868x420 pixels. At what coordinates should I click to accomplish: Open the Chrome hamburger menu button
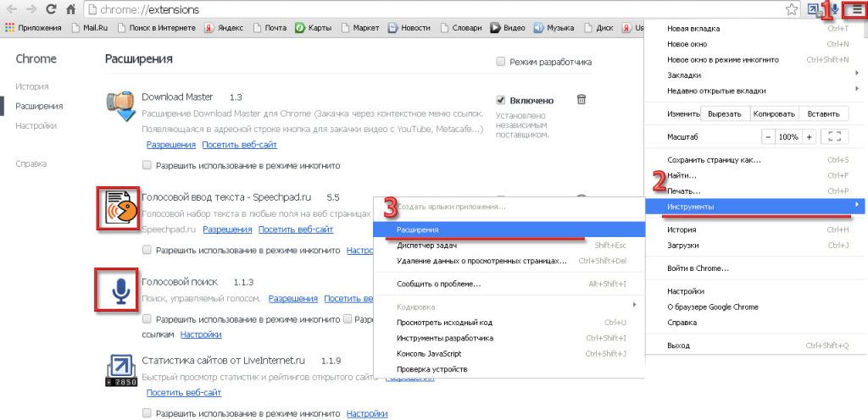[x=857, y=9]
